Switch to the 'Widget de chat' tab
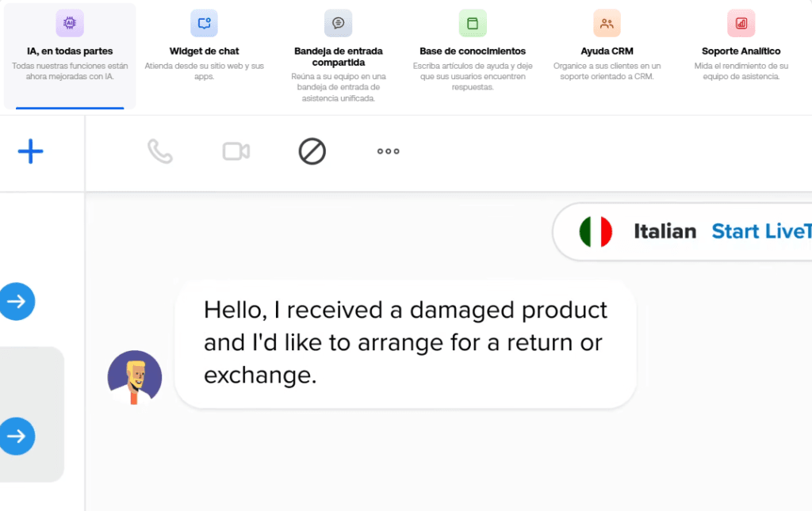The height and width of the screenshot is (511, 812). (204, 51)
